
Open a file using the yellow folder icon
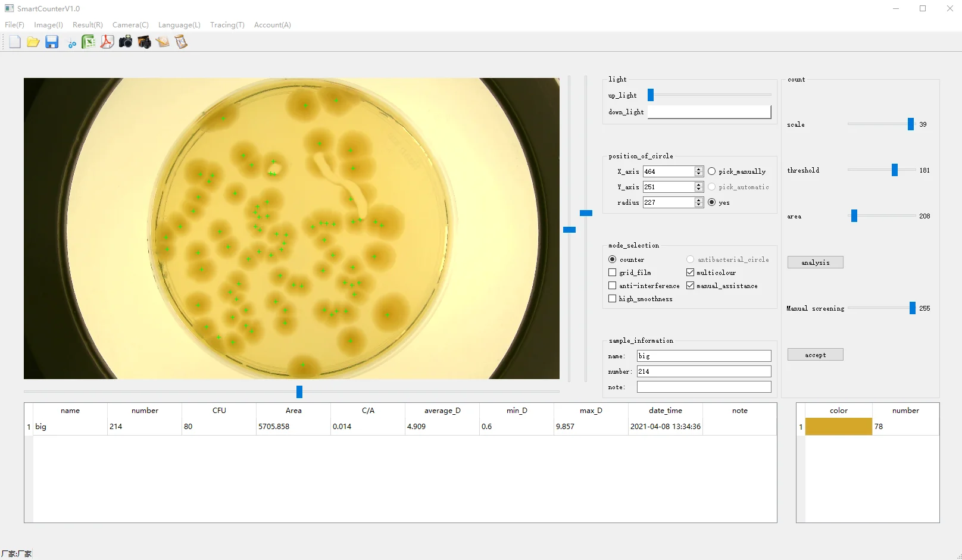[33, 42]
